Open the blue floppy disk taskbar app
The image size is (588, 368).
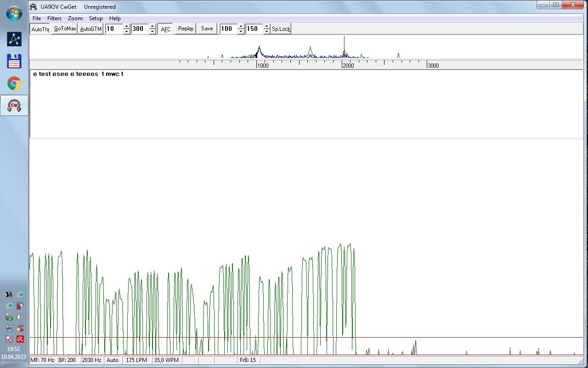[x=14, y=61]
